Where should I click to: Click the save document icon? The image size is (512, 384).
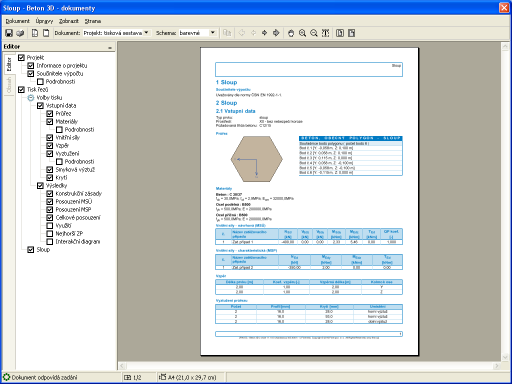pyautogui.click(x=9, y=33)
